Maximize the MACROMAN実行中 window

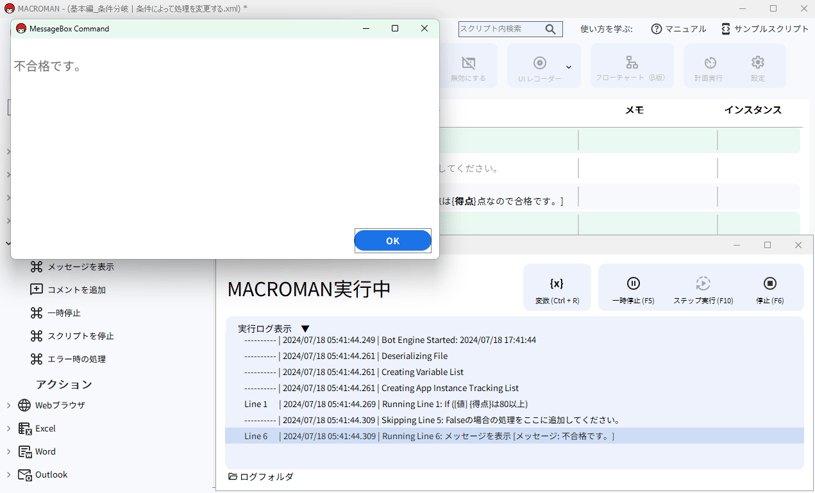(x=767, y=245)
